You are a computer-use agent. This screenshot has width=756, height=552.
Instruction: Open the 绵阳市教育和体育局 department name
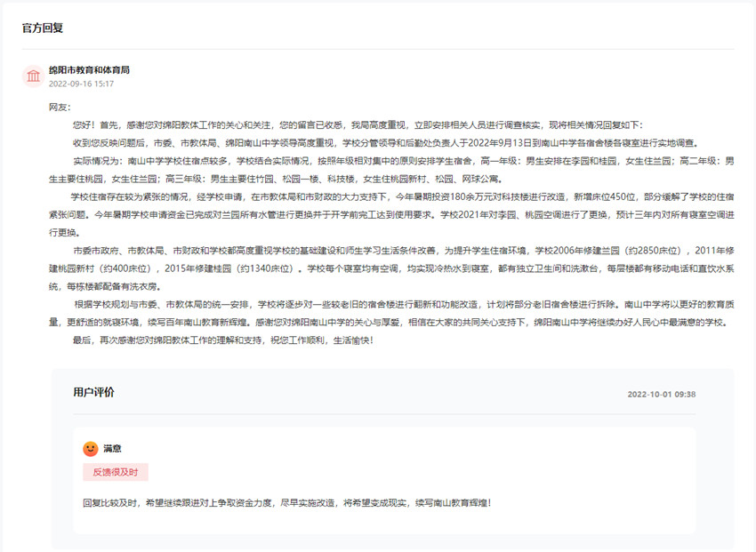[x=89, y=69]
